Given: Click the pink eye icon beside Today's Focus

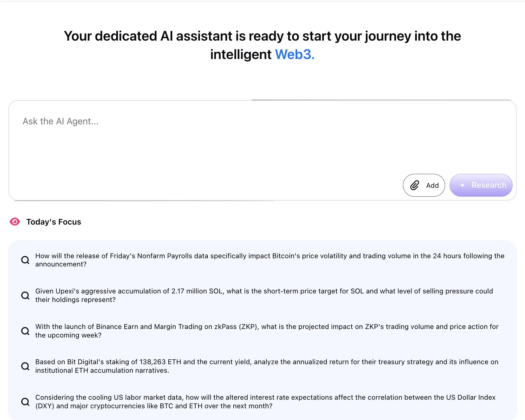Looking at the screenshot, I should pyautogui.click(x=15, y=222).
